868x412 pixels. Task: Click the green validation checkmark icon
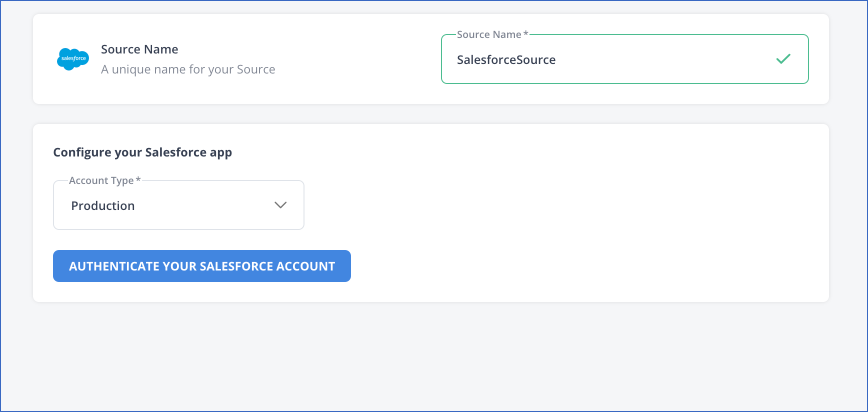coord(783,59)
